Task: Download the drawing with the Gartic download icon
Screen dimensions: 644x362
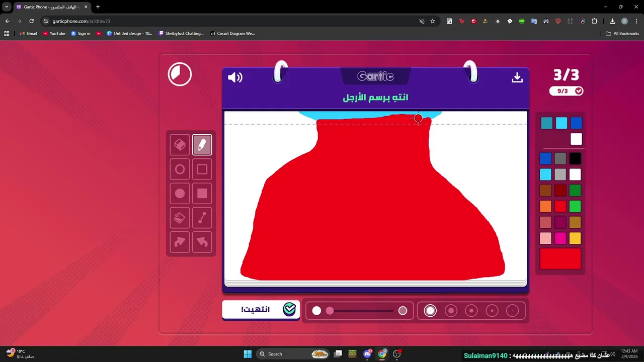Action: [x=517, y=77]
